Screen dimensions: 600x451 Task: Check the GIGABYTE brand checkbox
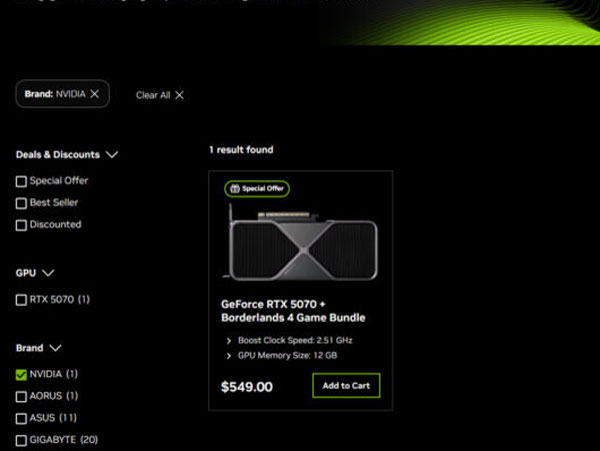(21, 440)
